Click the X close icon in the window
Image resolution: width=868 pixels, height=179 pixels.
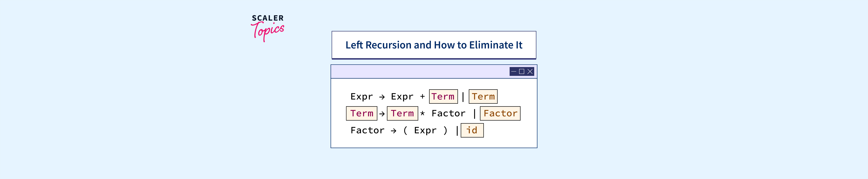click(530, 72)
